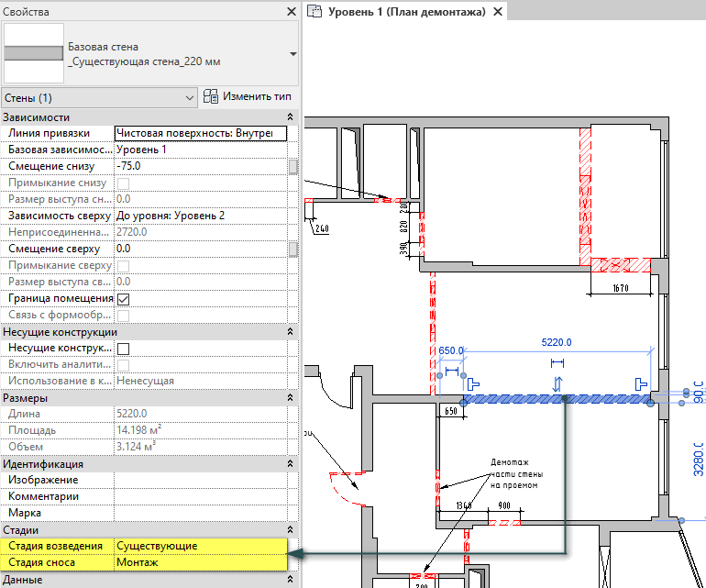706x588 pixels.
Task: Click the temporary dimension 5220.0
Action: 557,342
